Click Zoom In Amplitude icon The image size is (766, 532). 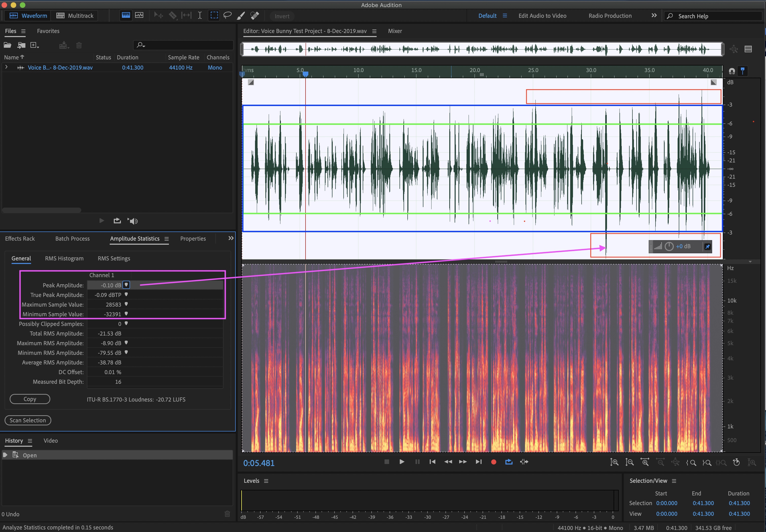[x=614, y=462]
